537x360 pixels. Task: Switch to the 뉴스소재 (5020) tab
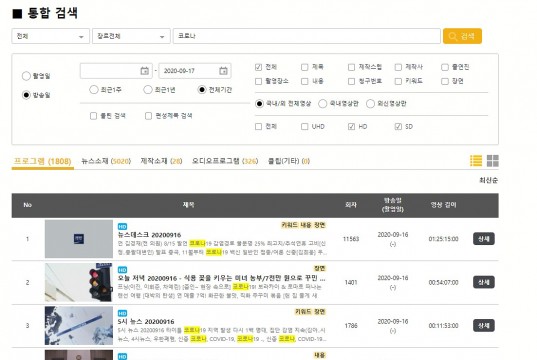coord(106,161)
